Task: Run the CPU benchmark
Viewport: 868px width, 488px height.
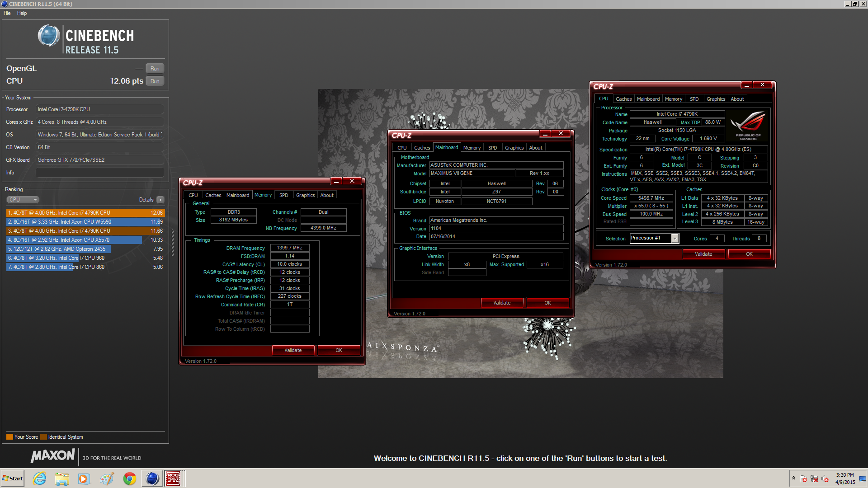Action: click(x=155, y=81)
